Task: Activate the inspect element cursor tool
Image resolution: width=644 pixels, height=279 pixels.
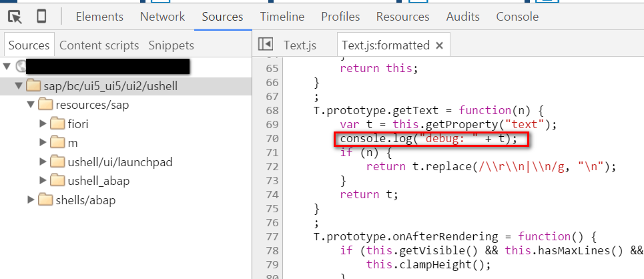Action: 15,17
